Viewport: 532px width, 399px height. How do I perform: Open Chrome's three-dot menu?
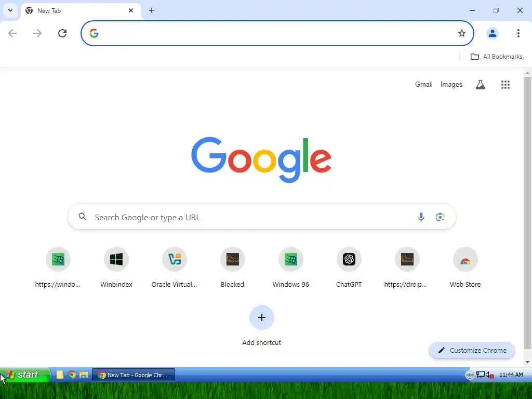(518, 33)
